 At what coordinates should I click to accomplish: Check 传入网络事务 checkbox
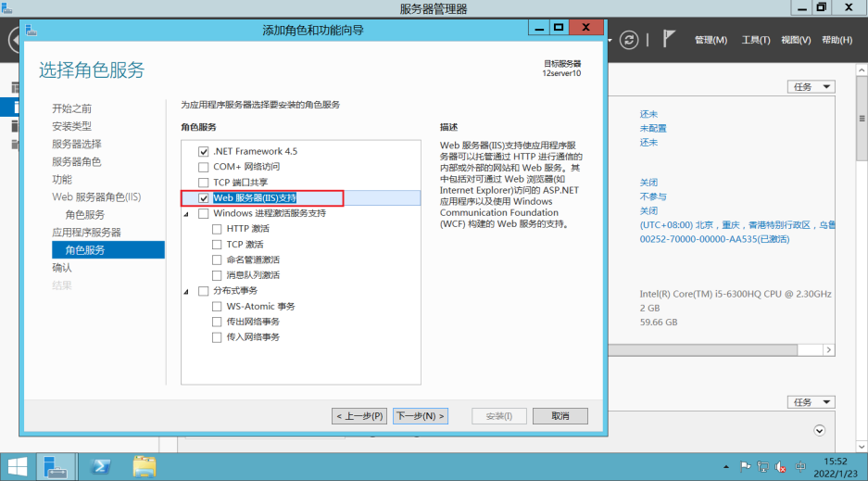tap(217, 337)
